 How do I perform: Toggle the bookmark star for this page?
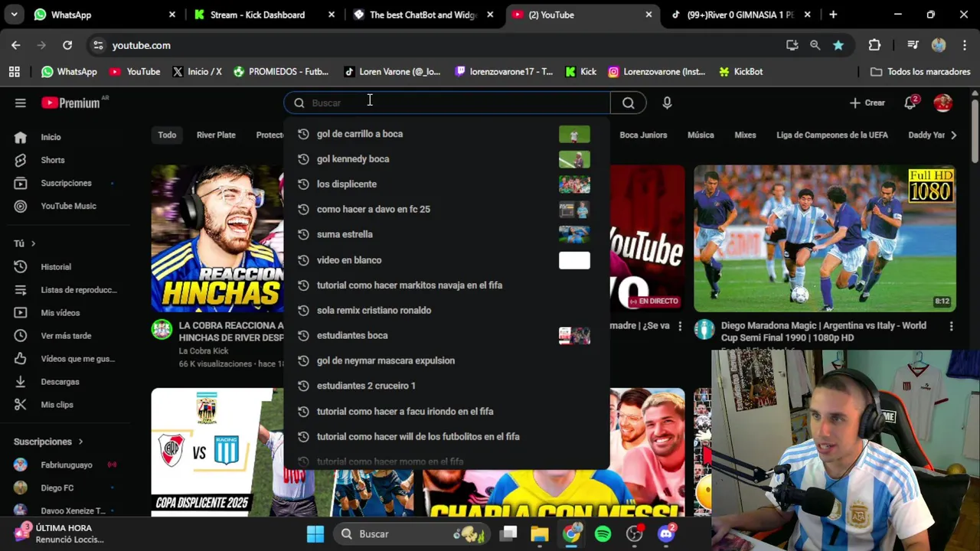838,45
